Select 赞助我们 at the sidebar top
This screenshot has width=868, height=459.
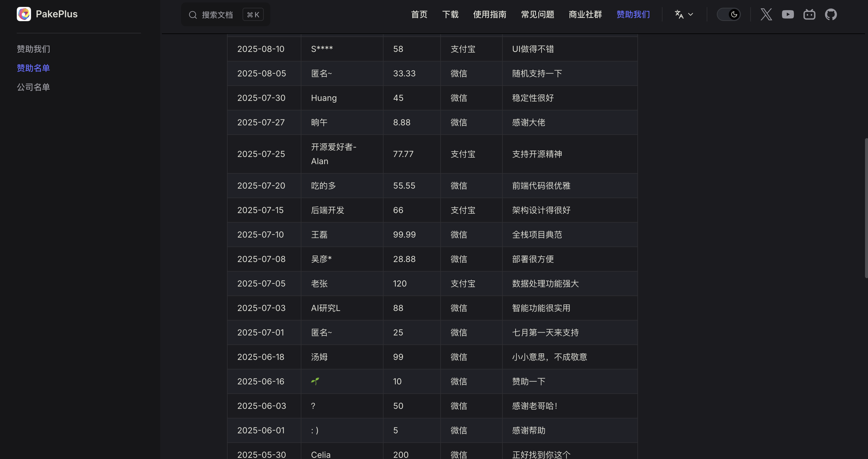coord(33,48)
